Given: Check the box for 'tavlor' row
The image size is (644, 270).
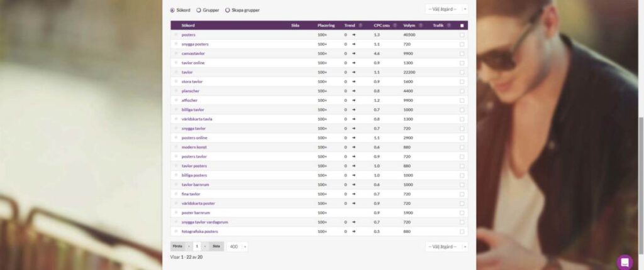Looking at the screenshot, I should (462, 72).
